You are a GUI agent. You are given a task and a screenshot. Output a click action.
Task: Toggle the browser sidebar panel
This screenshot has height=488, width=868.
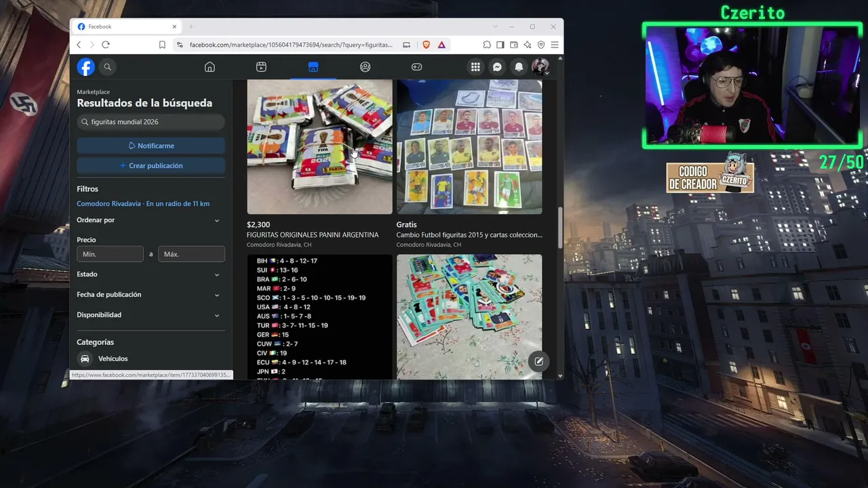pos(500,45)
